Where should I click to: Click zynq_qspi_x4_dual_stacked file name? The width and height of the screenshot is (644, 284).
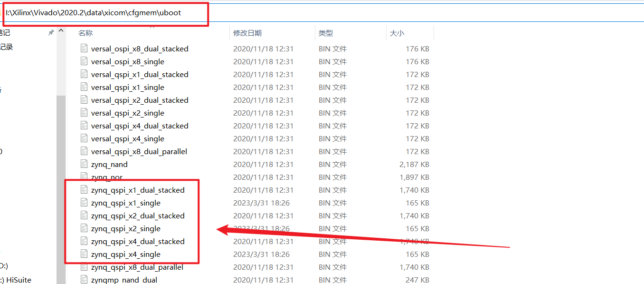pyautogui.click(x=138, y=241)
